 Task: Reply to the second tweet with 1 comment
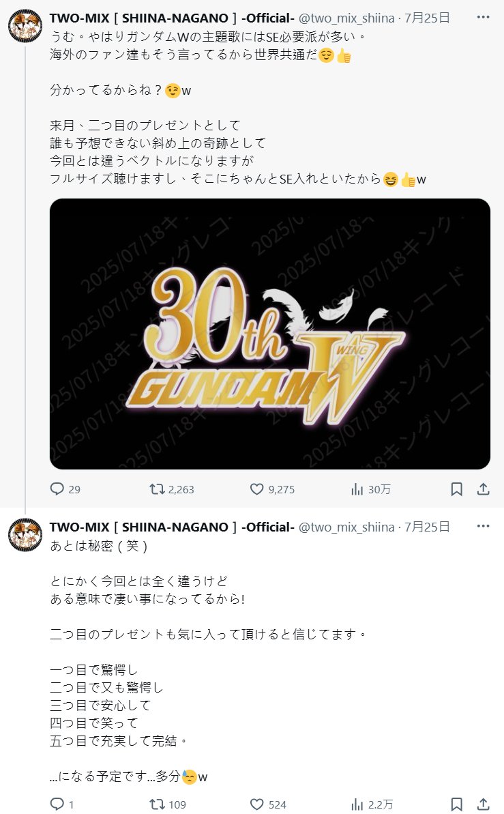click(x=62, y=804)
